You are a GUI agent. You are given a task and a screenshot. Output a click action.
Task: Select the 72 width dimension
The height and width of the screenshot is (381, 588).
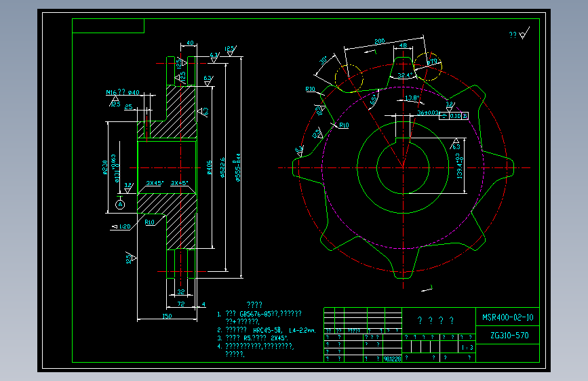coord(181,304)
